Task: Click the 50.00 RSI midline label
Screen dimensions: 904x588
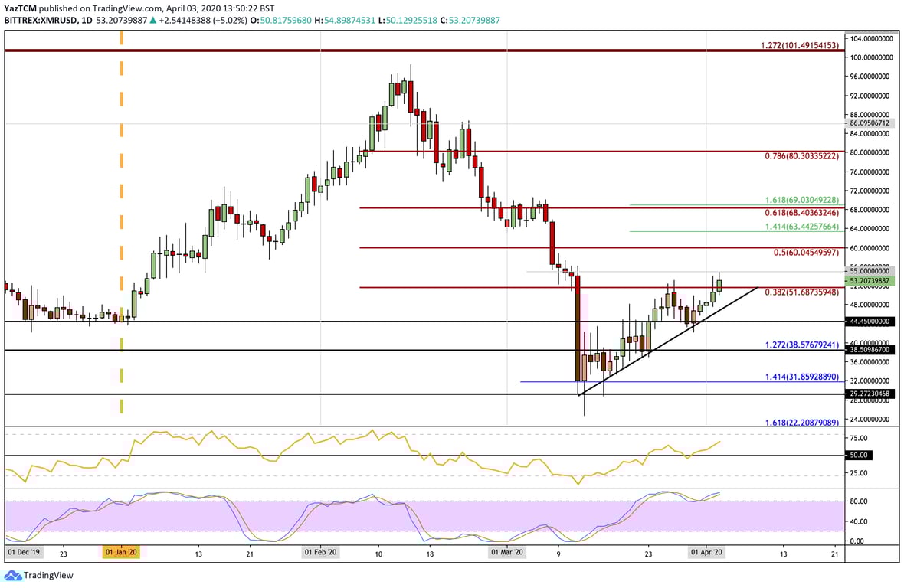Action: coord(859,453)
